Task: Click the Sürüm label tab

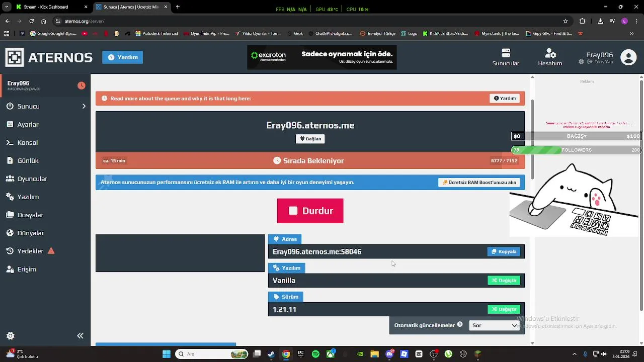Action: point(285,297)
